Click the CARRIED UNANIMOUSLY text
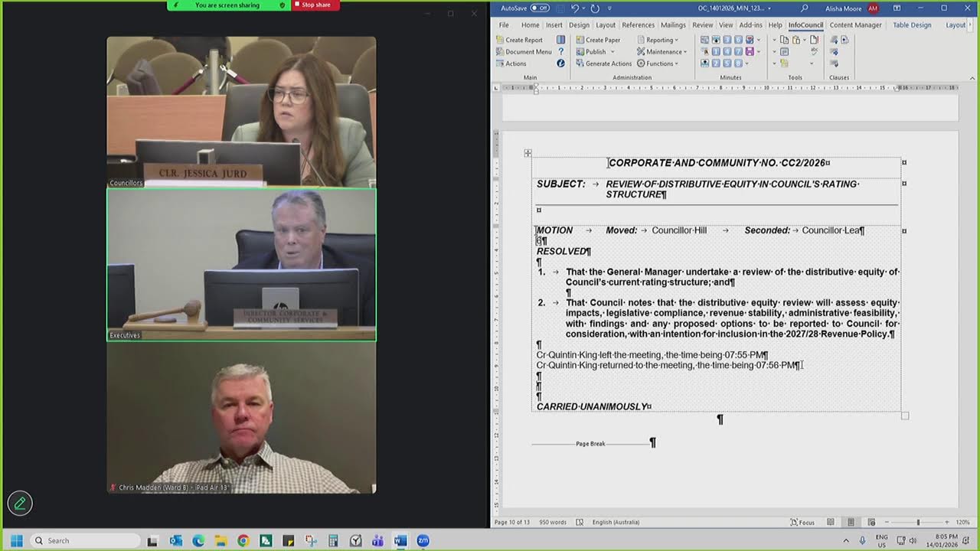 [x=593, y=406]
